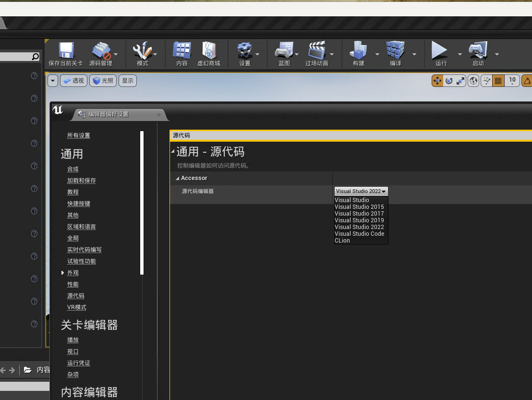Image resolution: width=532 pixels, height=400 pixels.
Task: Select 性能 (Performance) in the preferences sidebar
Action: click(x=73, y=284)
